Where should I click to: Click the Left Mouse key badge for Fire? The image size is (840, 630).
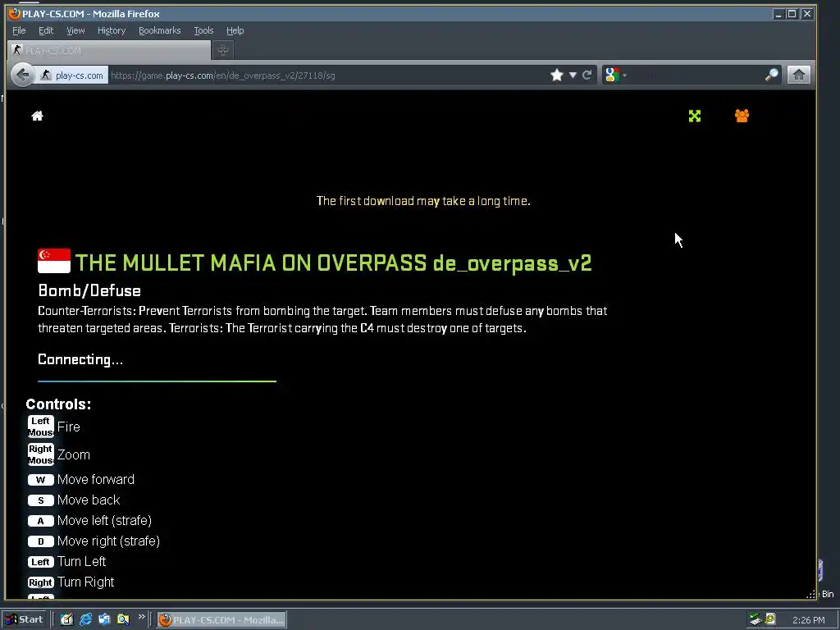click(41, 427)
